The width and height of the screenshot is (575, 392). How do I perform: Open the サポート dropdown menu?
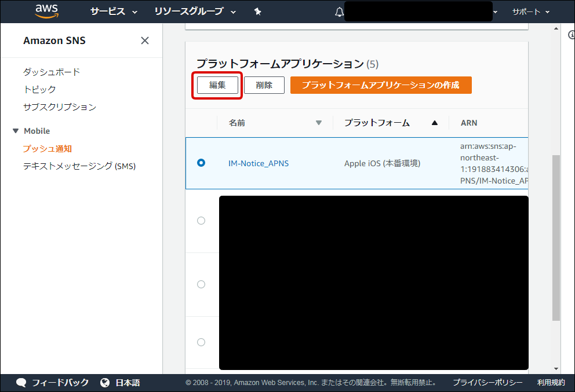[x=530, y=12]
